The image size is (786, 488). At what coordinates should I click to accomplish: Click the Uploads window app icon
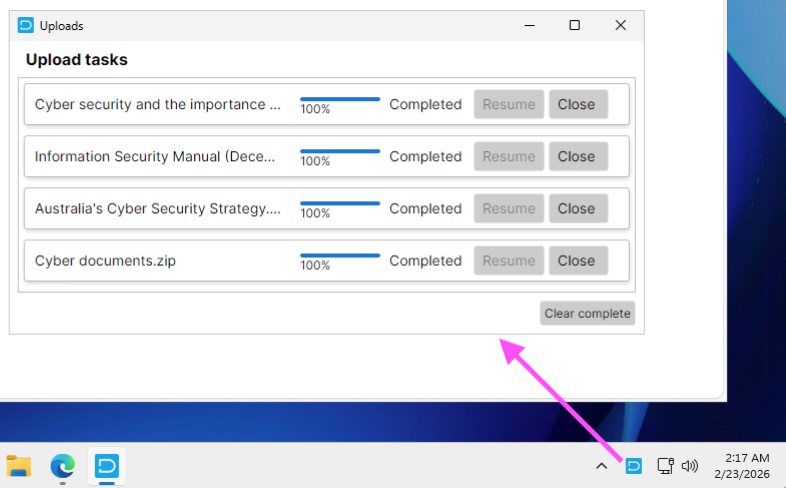pyautogui.click(x=26, y=25)
